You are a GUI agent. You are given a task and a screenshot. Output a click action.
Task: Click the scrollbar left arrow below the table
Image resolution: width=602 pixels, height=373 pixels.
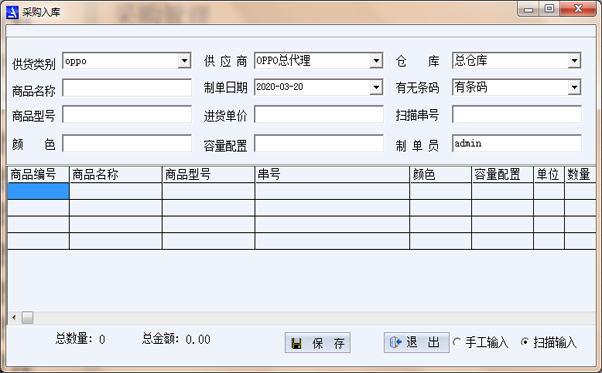(x=14, y=317)
